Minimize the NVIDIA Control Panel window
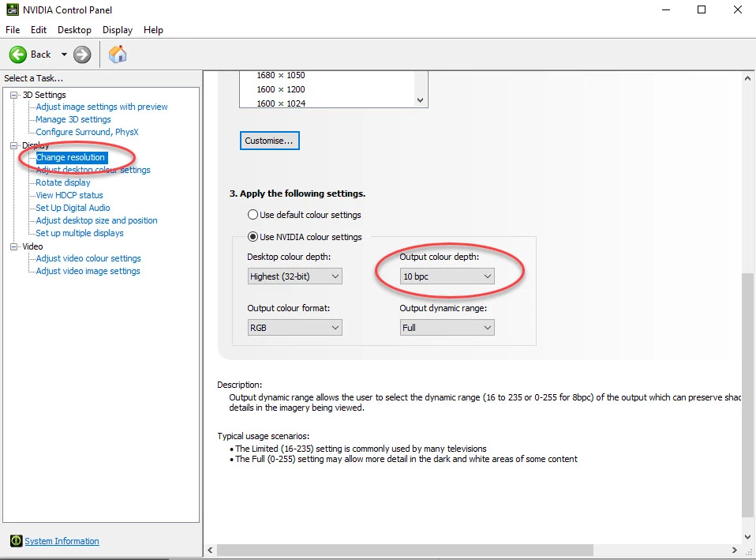Viewport: 756px width, 560px height. (x=666, y=9)
